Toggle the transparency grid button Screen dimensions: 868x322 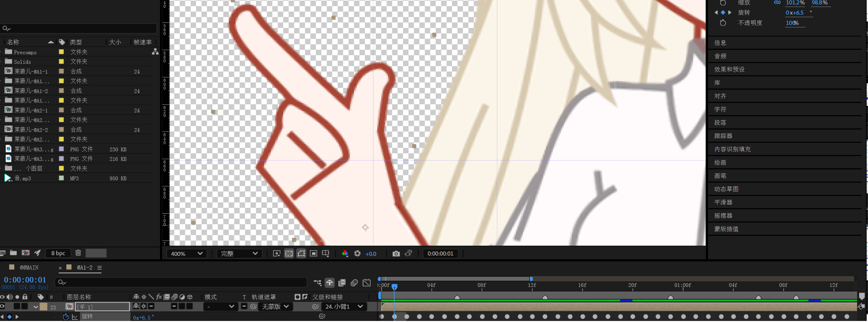coord(289,254)
